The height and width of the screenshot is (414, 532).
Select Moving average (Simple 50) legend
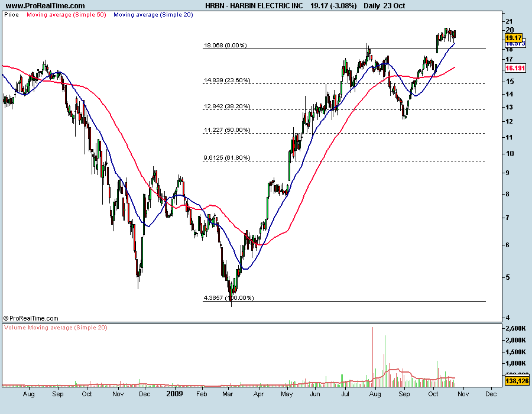coord(66,15)
